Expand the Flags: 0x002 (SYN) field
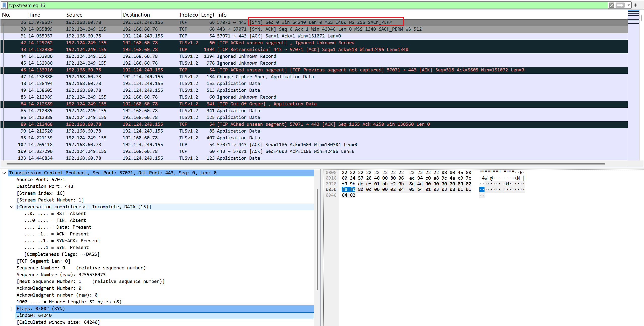Viewport: 644px width, 326px height. pos(12,309)
